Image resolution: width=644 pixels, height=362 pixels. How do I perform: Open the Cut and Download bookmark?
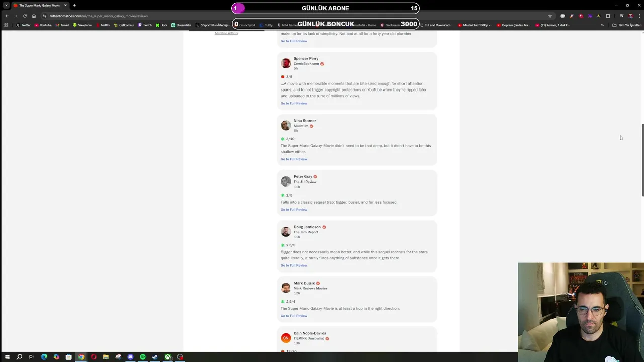pos(435,25)
